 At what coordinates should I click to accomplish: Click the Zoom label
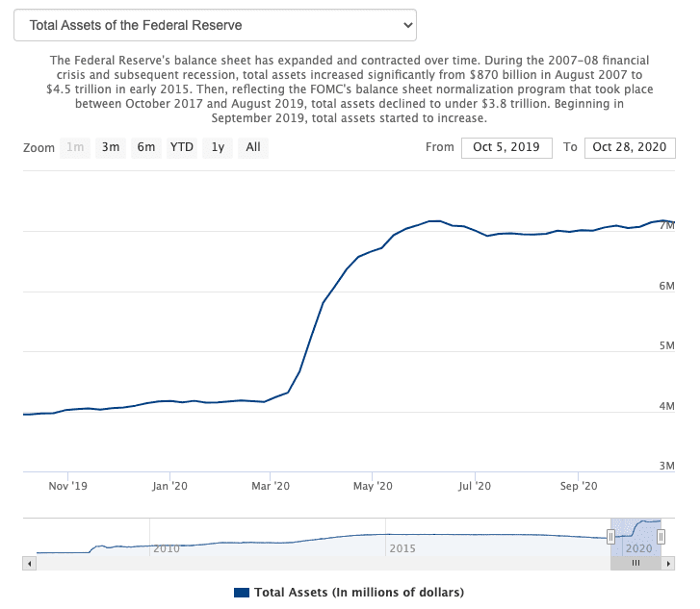coord(39,147)
